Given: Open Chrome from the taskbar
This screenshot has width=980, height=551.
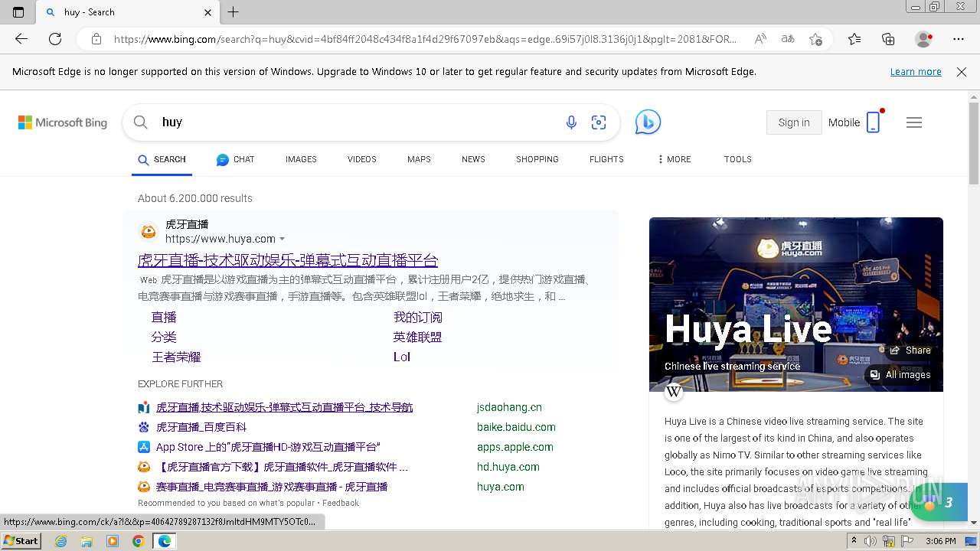Looking at the screenshot, I should 138,541.
